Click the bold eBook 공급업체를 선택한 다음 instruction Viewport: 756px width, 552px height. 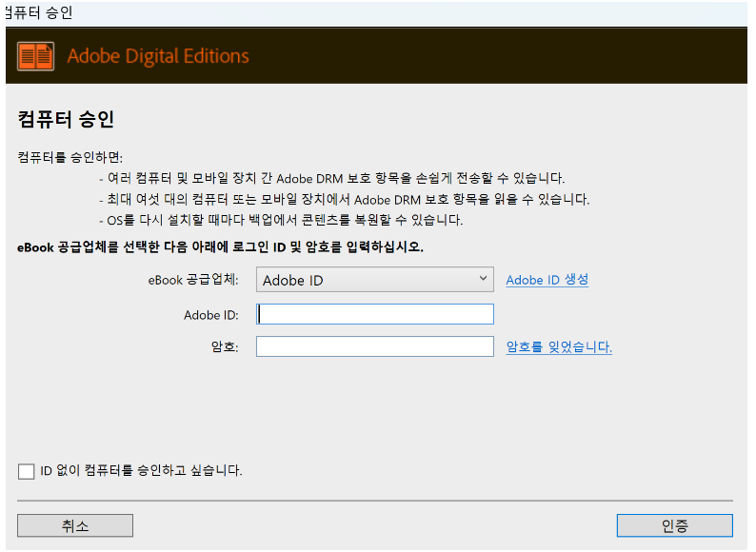[220, 247]
